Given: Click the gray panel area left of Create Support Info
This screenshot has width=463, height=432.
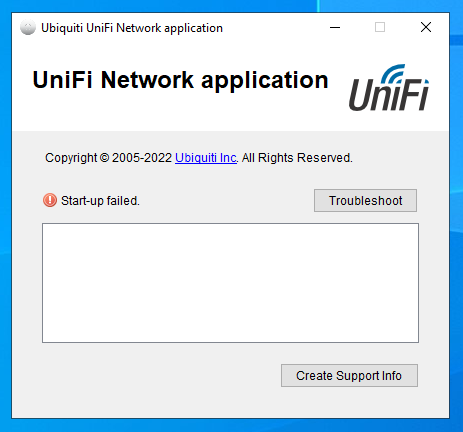Looking at the screenshot, I should pos(160,376).
